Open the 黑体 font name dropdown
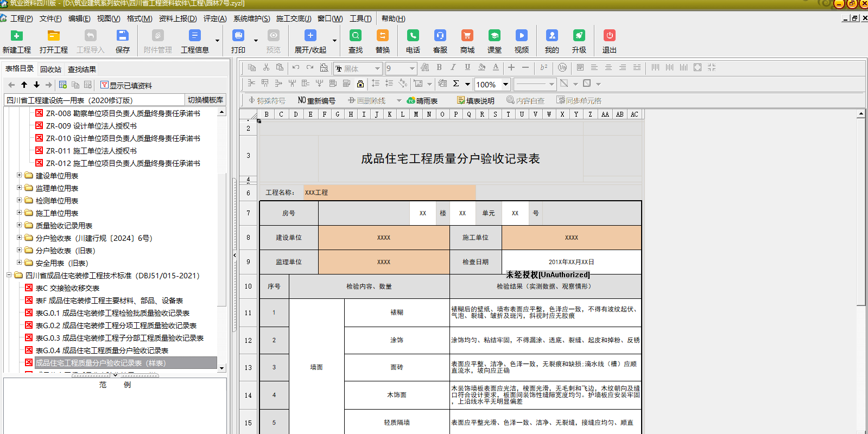The image size is (868, 434). tap(377, 68)
